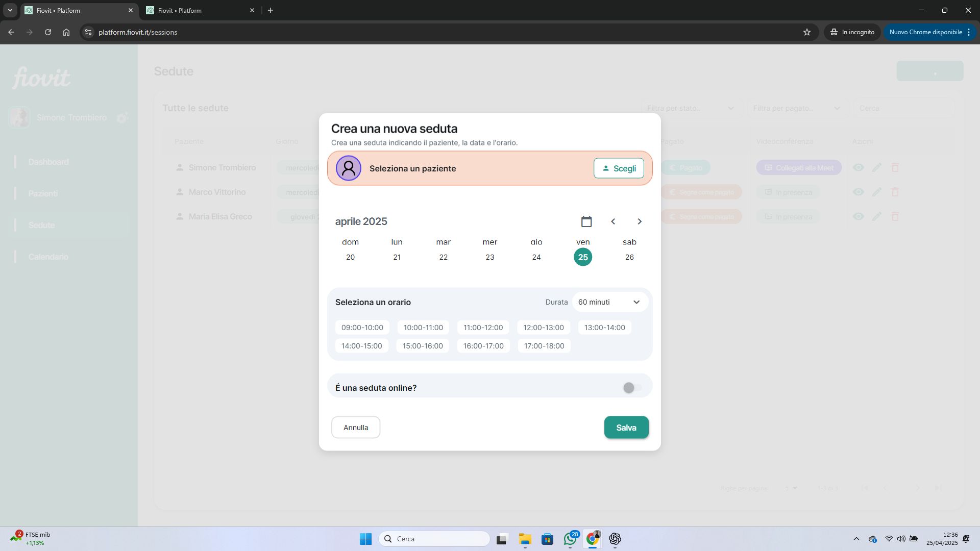Open File Explorer in taskbar

(x=525, y=539)
